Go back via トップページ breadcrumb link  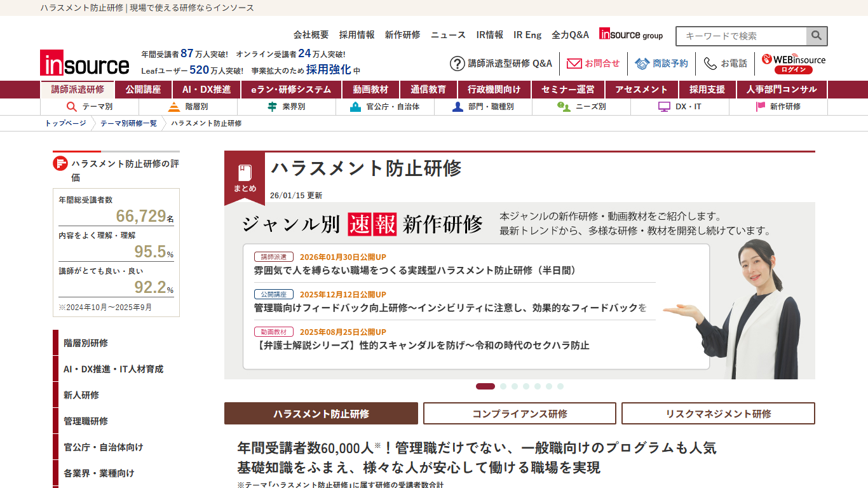(67, 124)
